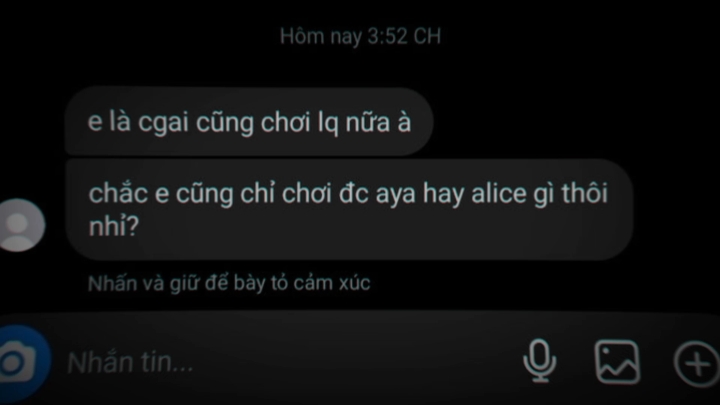720x405 pixels.
Task: Click the plus circle more-options icon
Action: [697, 363]
